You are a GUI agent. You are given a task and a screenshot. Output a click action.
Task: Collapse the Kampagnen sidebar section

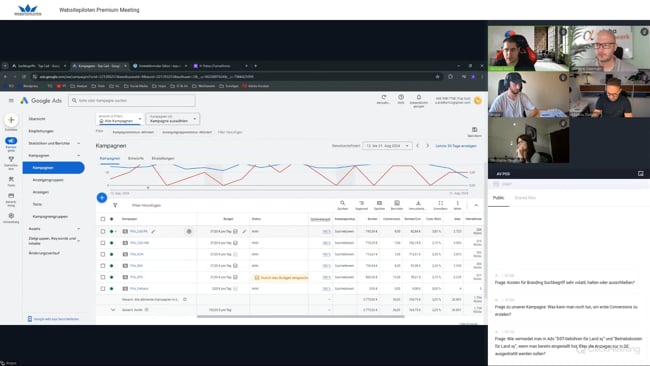coord(79,155)
